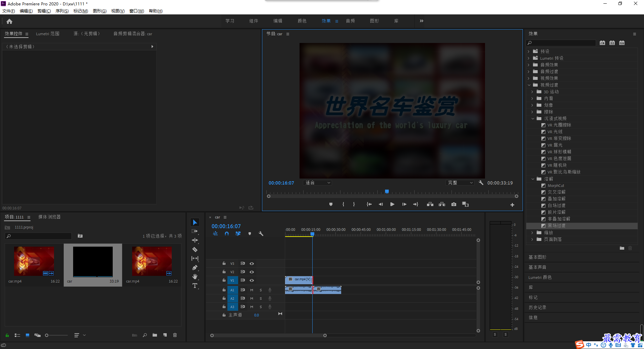Select the Track Select Forward tool
This screenshot has width=644, height=349.
195,231
